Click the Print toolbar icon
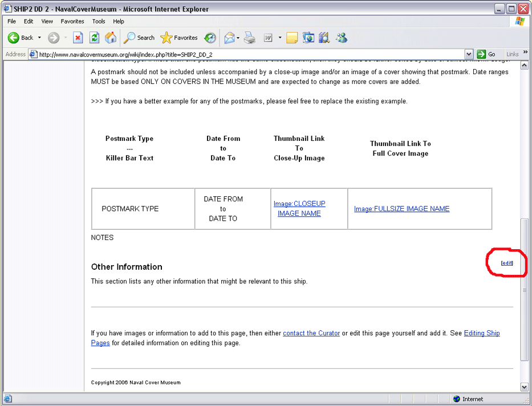This screenshot has width=532, height=406. click(x=250, y=38)
